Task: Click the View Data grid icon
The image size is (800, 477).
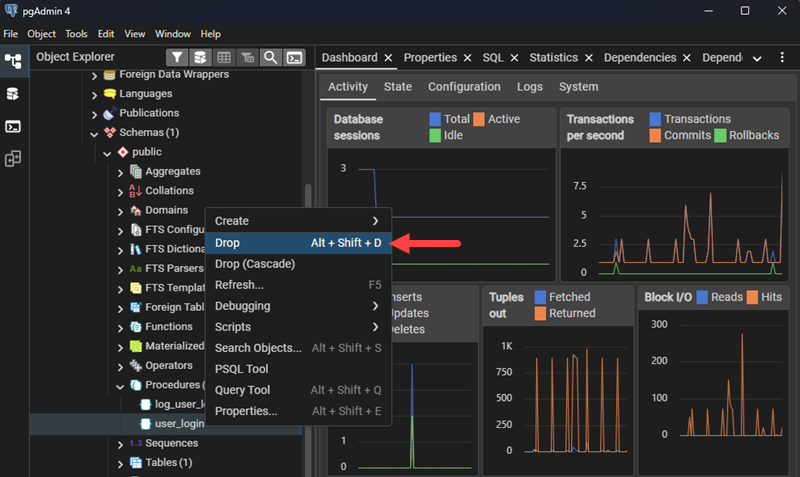Action: [224, 58]
